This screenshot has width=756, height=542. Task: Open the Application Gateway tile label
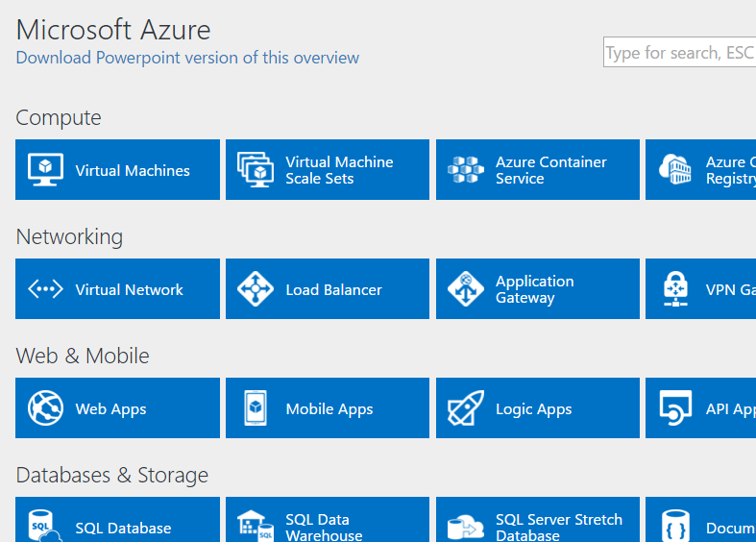(535, 289)
